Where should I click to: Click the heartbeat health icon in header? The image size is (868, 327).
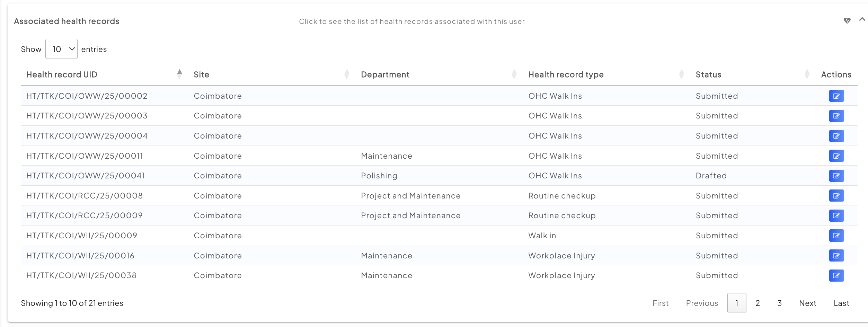tap(847, 21)
